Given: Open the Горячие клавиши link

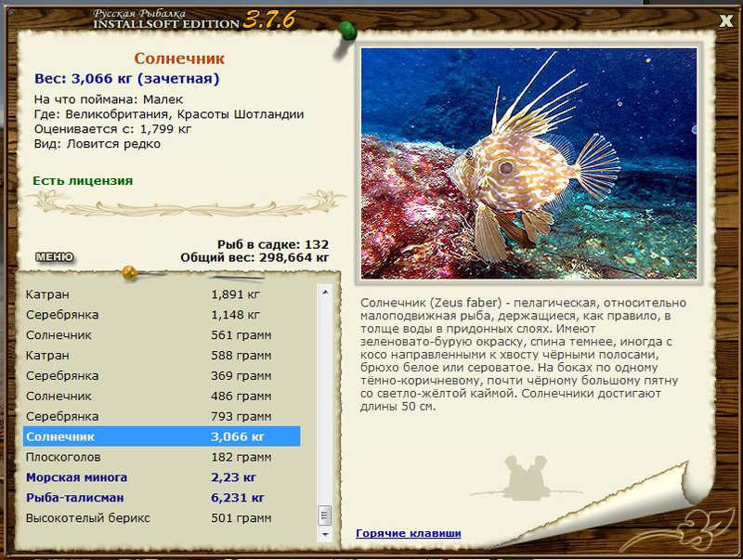Looking at the screenshot, I should (x=409, y=533).
